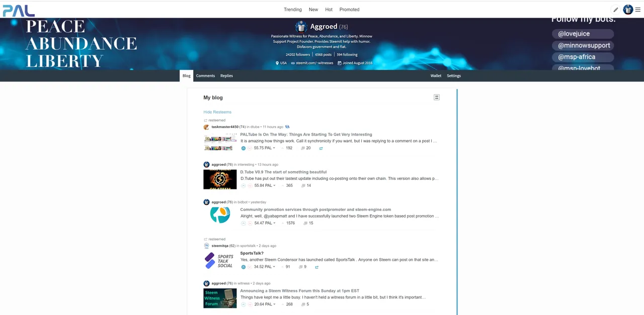644x315 pixels.
Task: Toggle blog layout icon beside My blog
Action: pos(437,97)
